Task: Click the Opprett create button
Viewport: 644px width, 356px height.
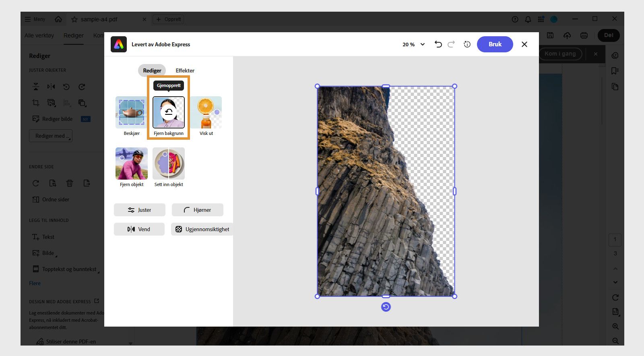Action: (x=168, y=19)
